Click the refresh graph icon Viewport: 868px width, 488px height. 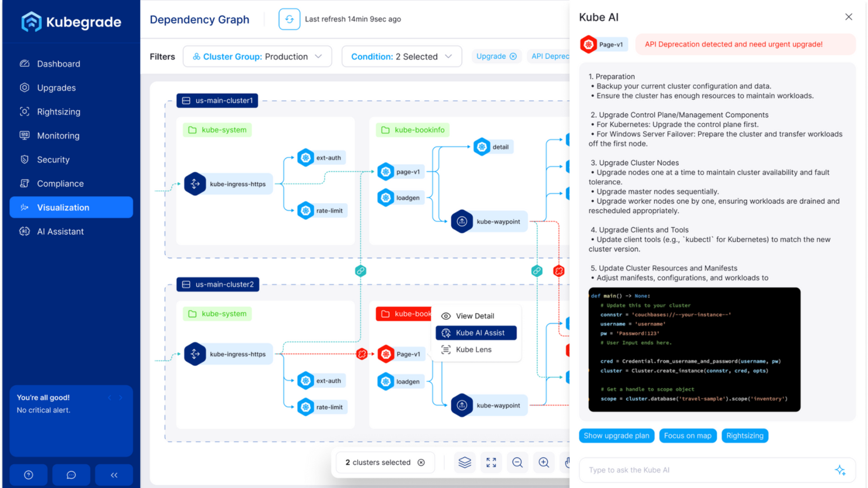(289, 19)
